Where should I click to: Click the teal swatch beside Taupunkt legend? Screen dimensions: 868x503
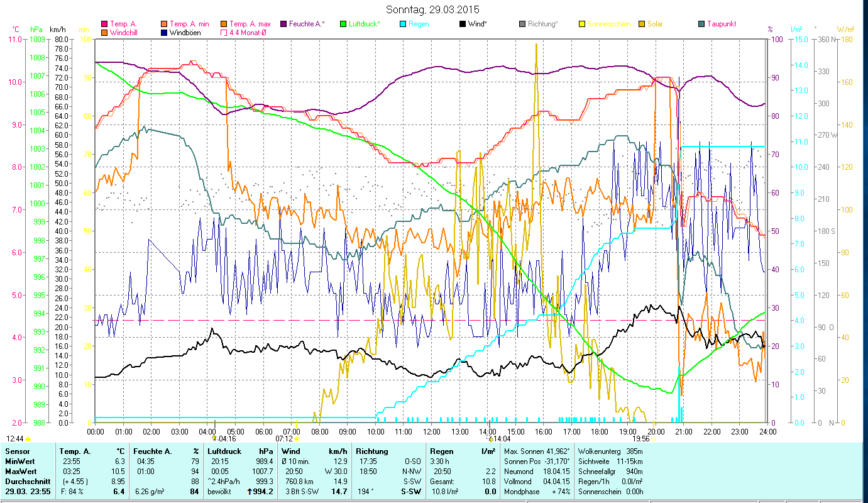point(701,24)
